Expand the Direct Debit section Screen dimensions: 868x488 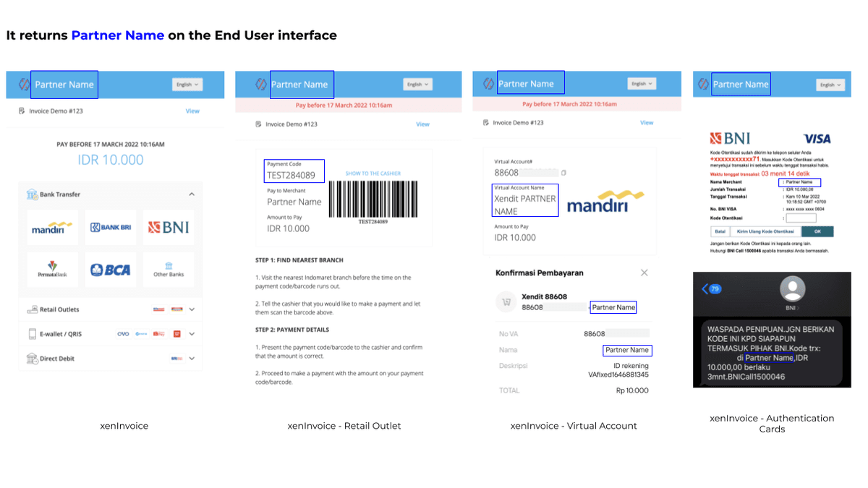pyautogui.click(x=192, y=359)
